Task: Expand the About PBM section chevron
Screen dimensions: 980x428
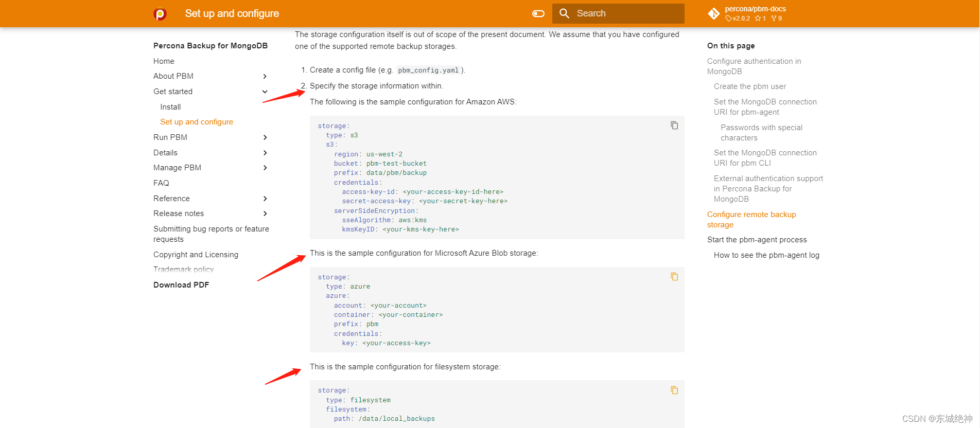Action: pos(265,76)
